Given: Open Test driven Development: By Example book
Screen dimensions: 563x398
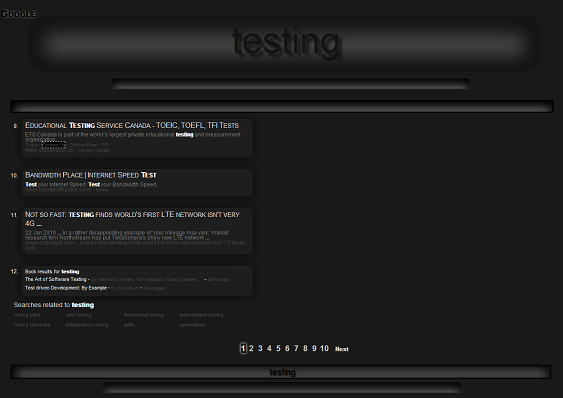Looking at the screenshot, I should point(66,288).
